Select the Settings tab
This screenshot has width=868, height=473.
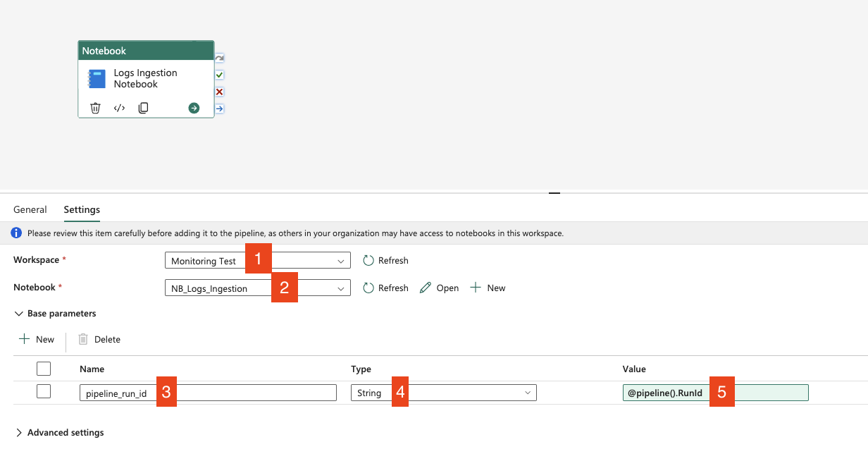[82, 209]
